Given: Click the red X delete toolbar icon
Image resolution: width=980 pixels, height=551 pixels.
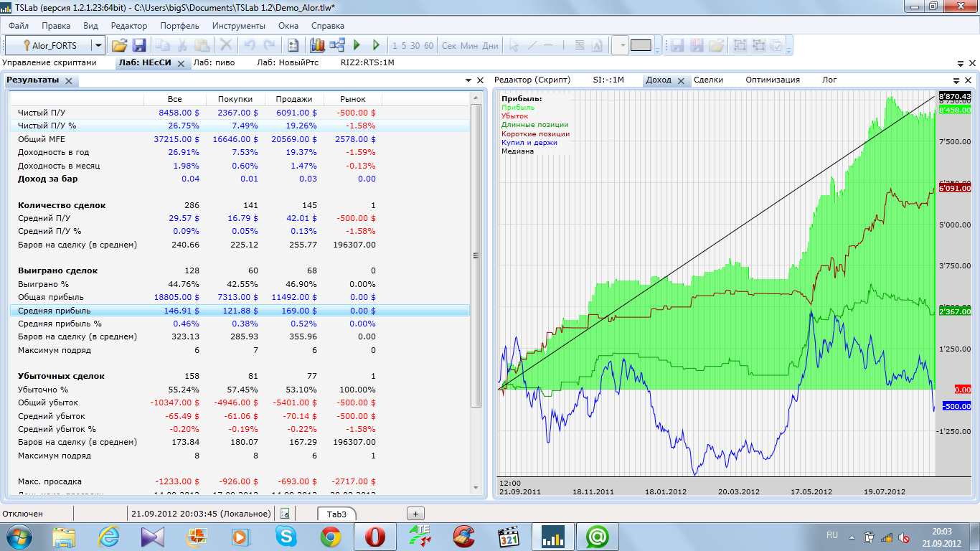Looking at the screenshot, I should (226, 45).
